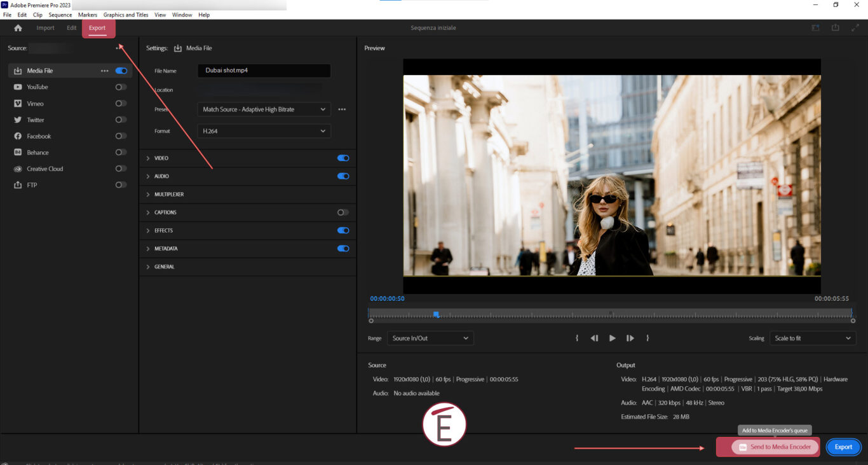The width and height of the screenshot is (868, 465).
Task: Enable the YouTube destination toggle
Action: [121, 87]
